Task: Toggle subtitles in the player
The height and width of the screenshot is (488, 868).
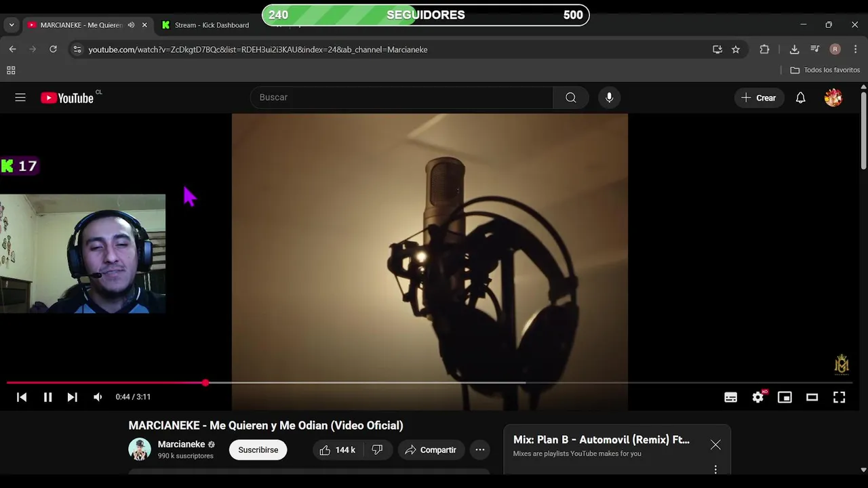Action: click(730, 397)
